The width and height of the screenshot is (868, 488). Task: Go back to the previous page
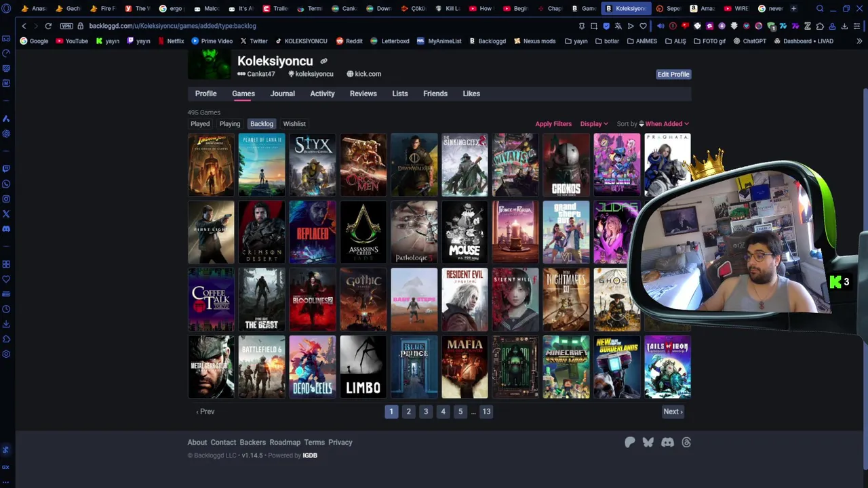tap(24, 26)
